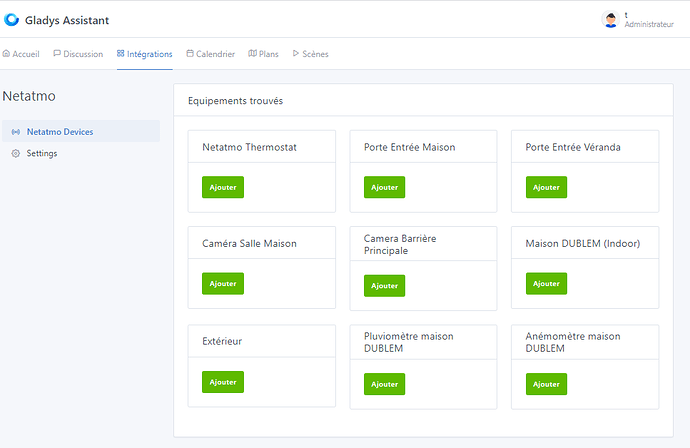Click the Gladys Assistant logo icon
Image resolution: width=690 pixels, height=448 pixels.
pyautogui.click(x=11, y=19)
